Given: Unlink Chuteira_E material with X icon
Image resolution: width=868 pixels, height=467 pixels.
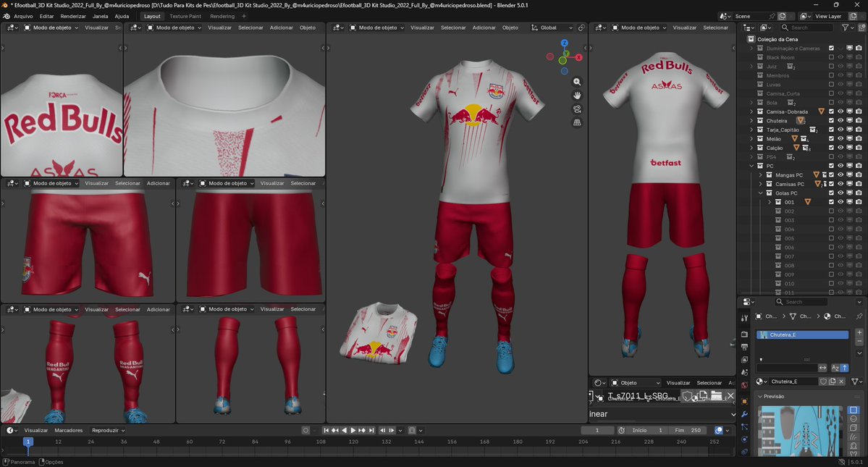Looking at the screenshot, I should [x=841, y=382].
